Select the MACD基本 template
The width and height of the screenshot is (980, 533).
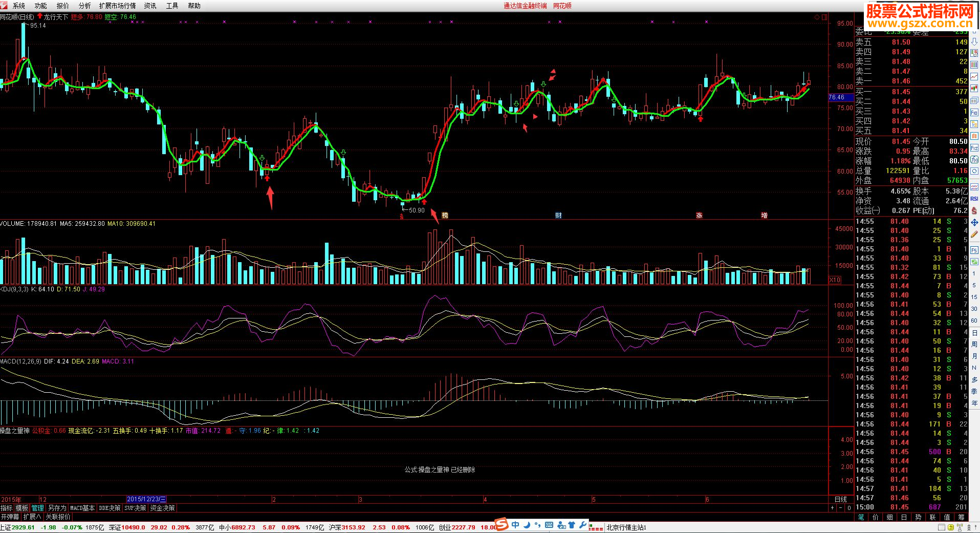point(82,508)
